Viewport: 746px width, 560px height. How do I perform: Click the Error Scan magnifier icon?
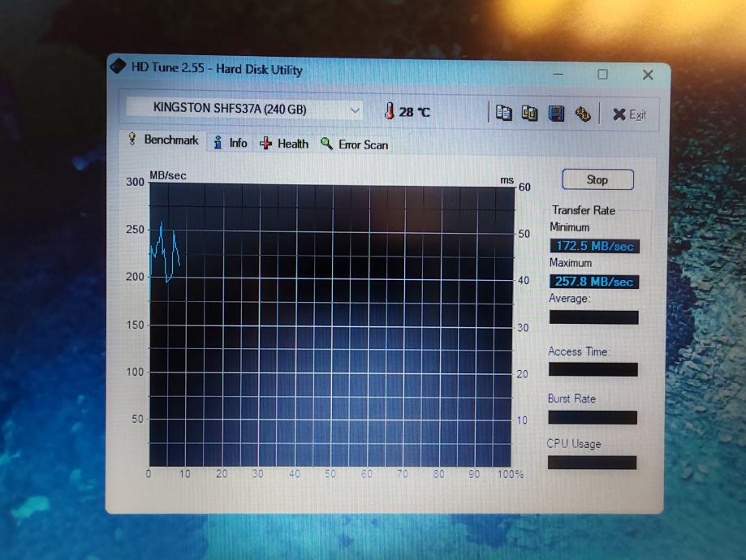[x=326, y=143]
